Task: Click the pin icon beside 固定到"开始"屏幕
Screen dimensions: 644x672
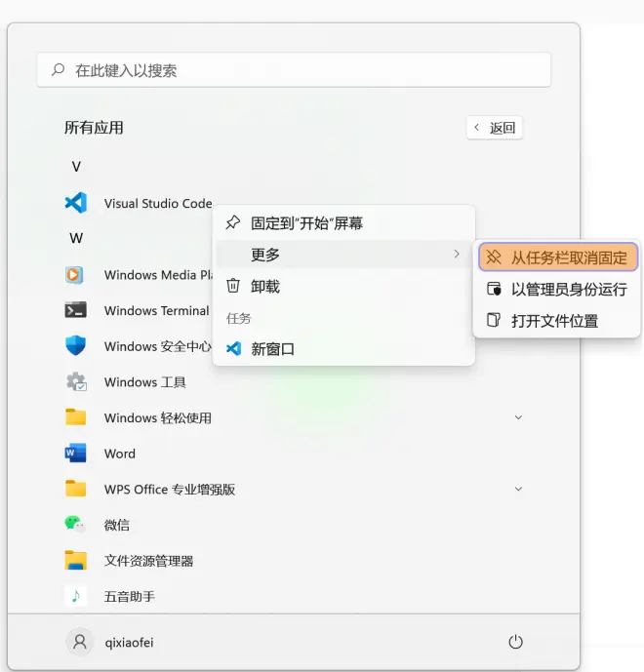Action: coord(233,222)
